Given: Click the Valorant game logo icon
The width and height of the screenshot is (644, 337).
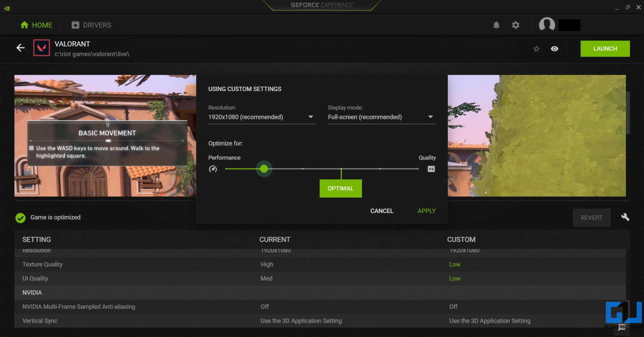Looking at the screenshot, I should (x=41, y=48).
